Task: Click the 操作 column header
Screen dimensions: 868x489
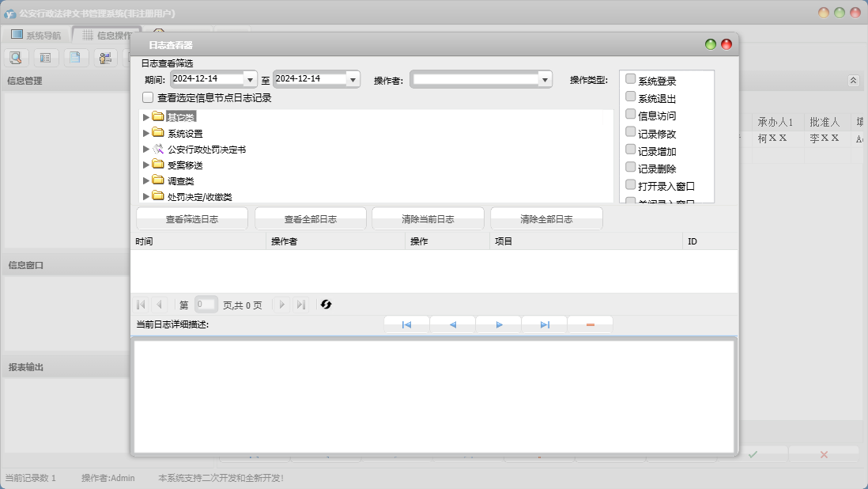Action: click(447, 241)
